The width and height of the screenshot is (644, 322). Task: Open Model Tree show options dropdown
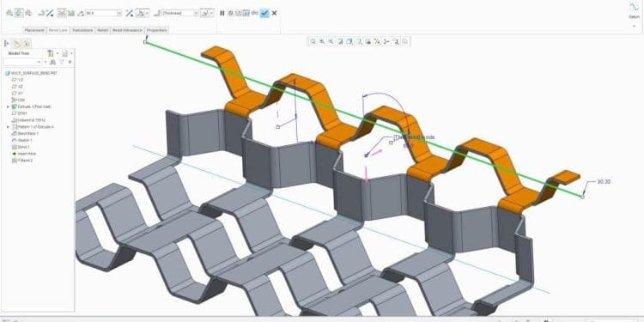tap(67, 53)
